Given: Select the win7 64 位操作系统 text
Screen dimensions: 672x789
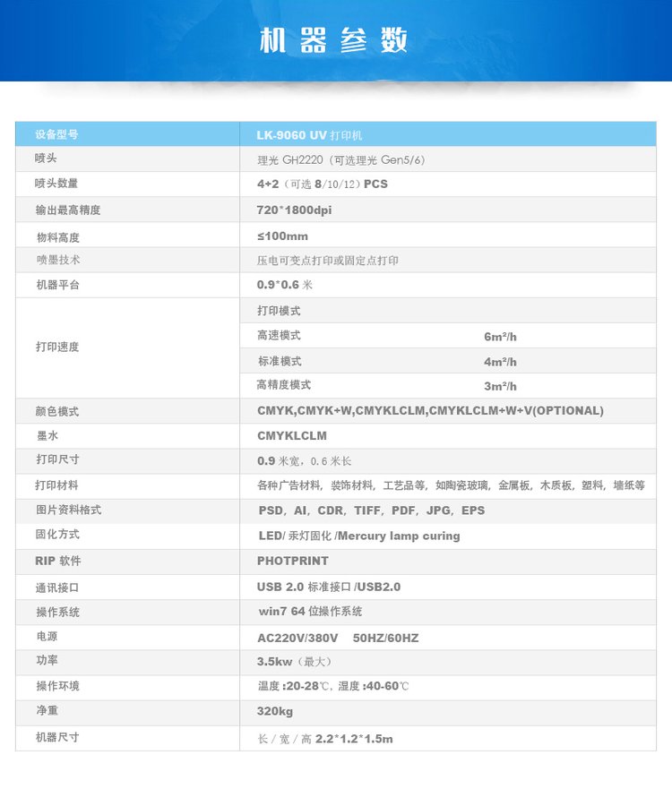Looking at the screenshot, I should [310, 612].
